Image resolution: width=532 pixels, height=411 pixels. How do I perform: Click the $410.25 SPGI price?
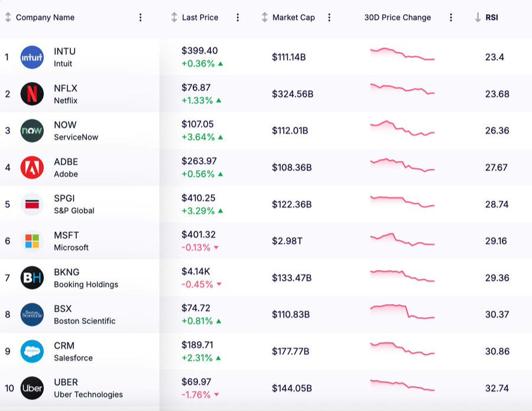pyautogui.click(x=199, y=198)
